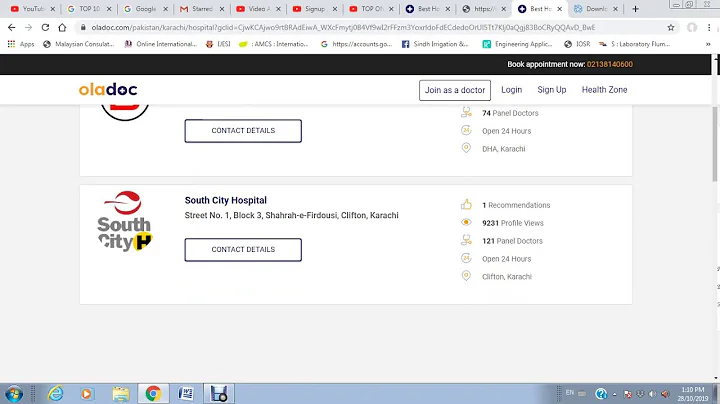Switch to the Download tab
The height and width of the screenshot is (404, 720).
[x=596, y=9]
